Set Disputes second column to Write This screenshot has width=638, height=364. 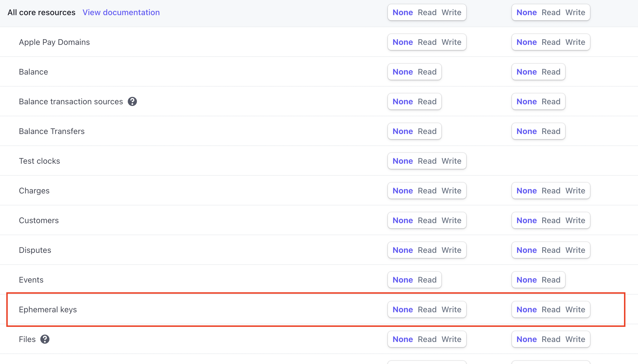(x=575, y=250)
